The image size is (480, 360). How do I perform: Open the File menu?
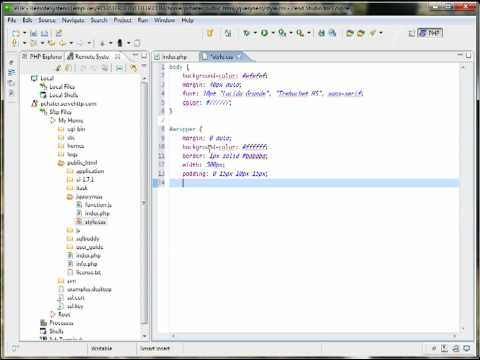12,20
